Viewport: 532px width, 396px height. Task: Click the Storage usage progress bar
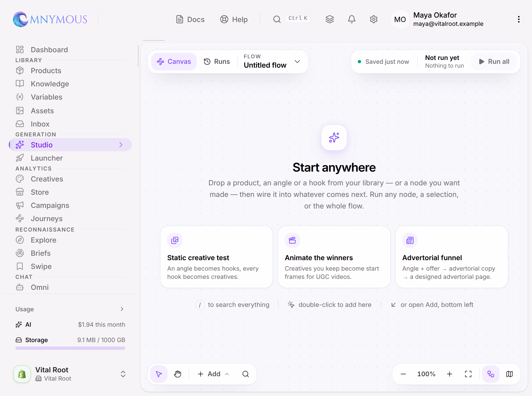pos(70,348)
